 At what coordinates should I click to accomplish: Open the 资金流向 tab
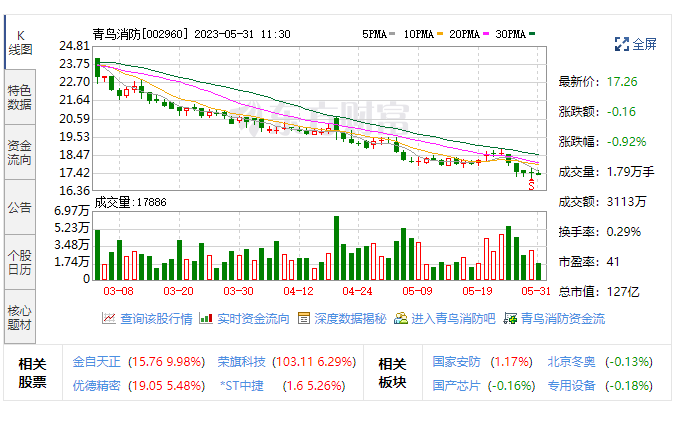point(20,152)
